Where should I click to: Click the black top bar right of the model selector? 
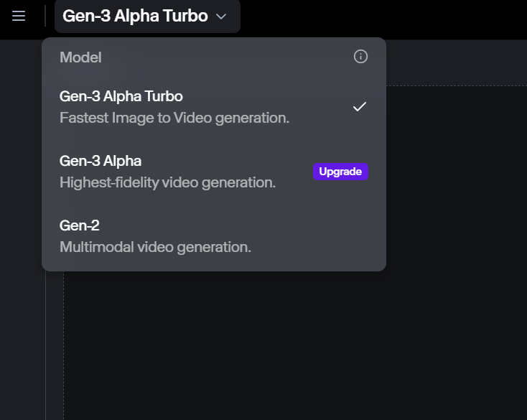click(x=383, y=19)
